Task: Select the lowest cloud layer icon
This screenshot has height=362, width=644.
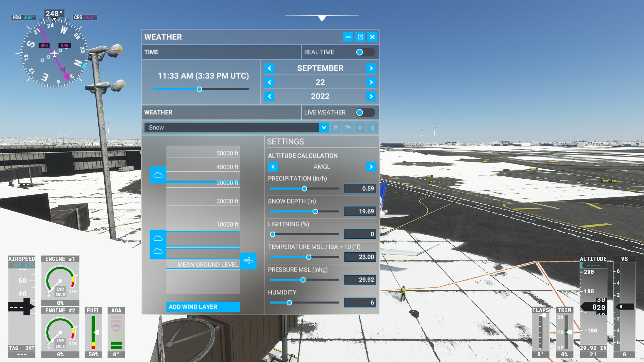Action: click(x=158, y=251)
